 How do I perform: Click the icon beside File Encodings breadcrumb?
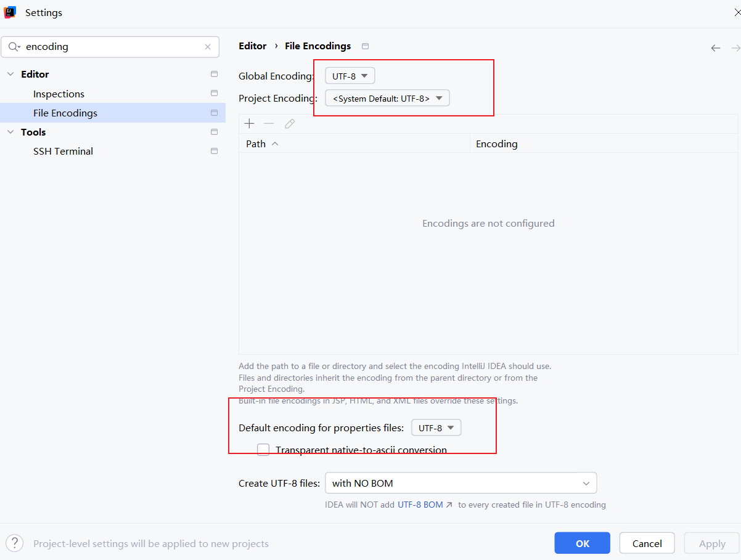[x=366, y=46]
